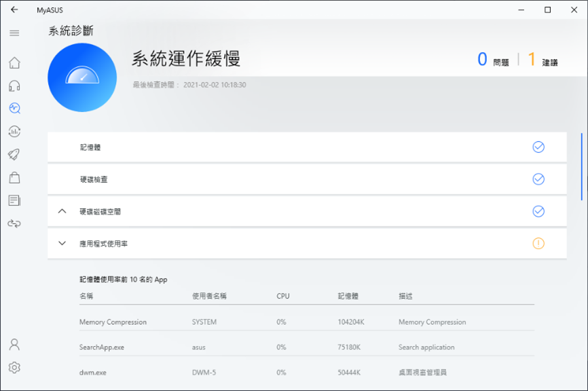588x391 pixels.
Task: Go to Home via the sidebar house icon
Action: (x=14, y=63)
